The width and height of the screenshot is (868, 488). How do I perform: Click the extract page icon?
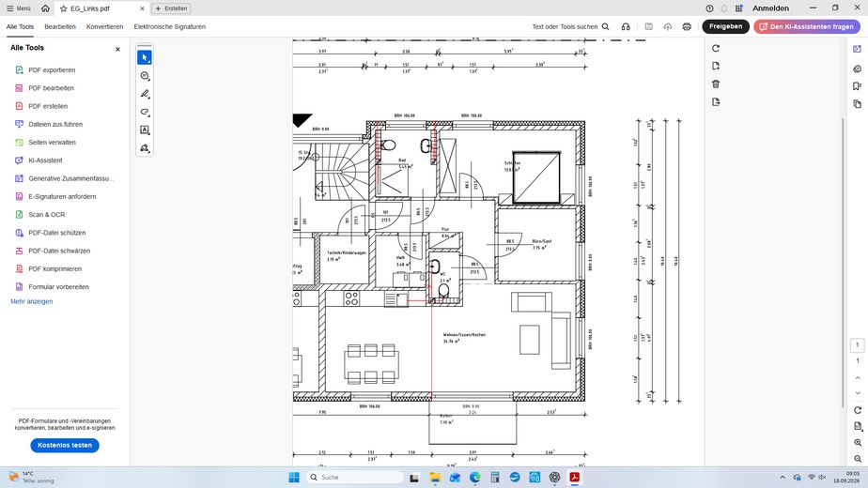pos(716,101)
